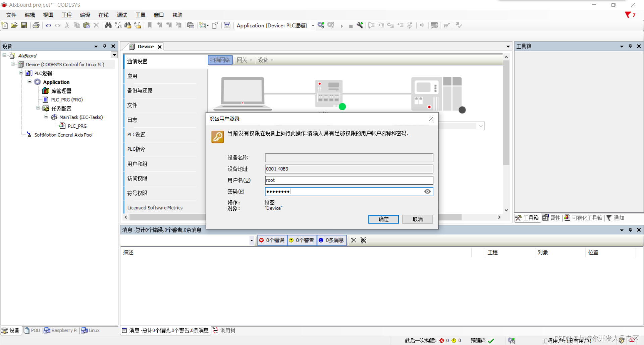Screen dimensions: 644x345
Task: Save the project with the floppy disk icon
Action: pos(24,25)
